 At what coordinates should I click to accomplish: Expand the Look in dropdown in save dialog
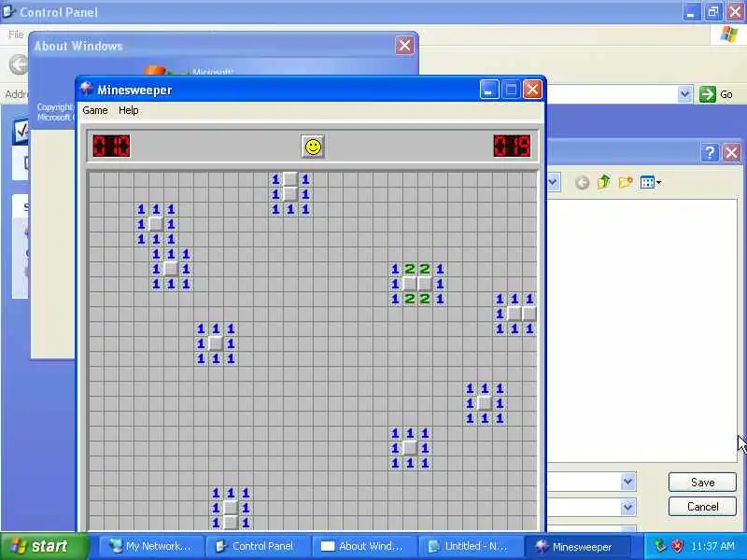pos(553,182)
